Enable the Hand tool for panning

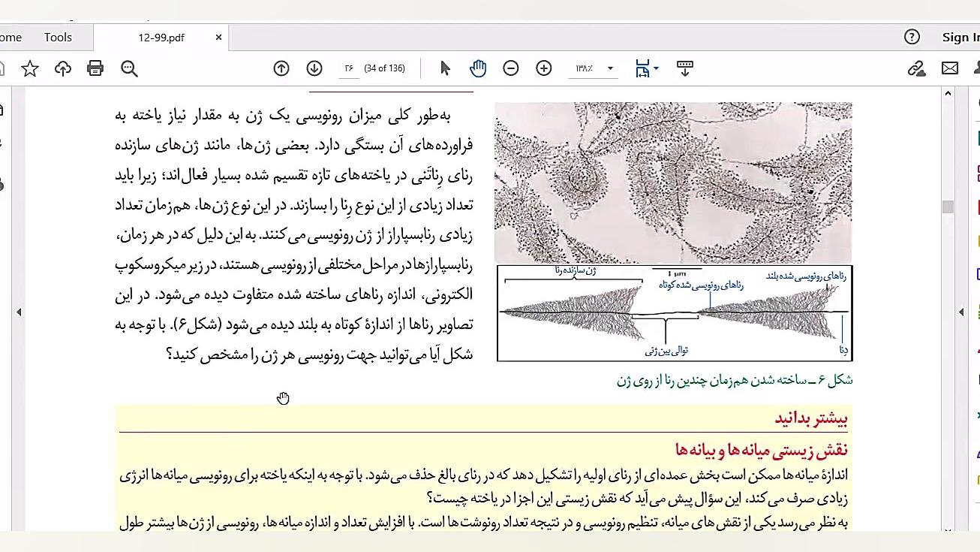coord(478,68)
